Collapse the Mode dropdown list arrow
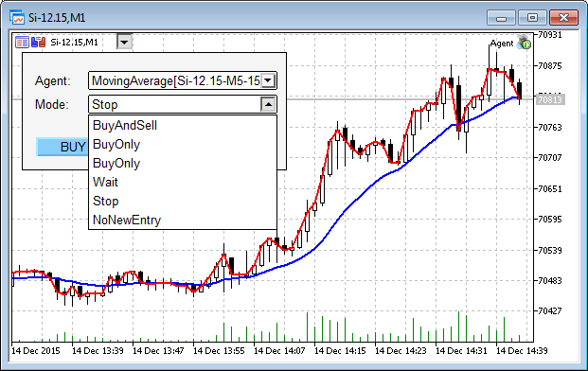The width and height of the screenshot is (588, 371). 268,104
